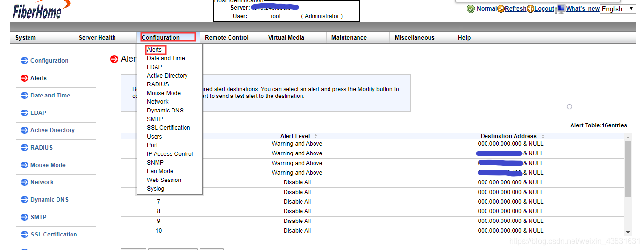Click arrow icon beside sidebar Active Directory
The image size is (644, 250).
(x=24, y=130)
